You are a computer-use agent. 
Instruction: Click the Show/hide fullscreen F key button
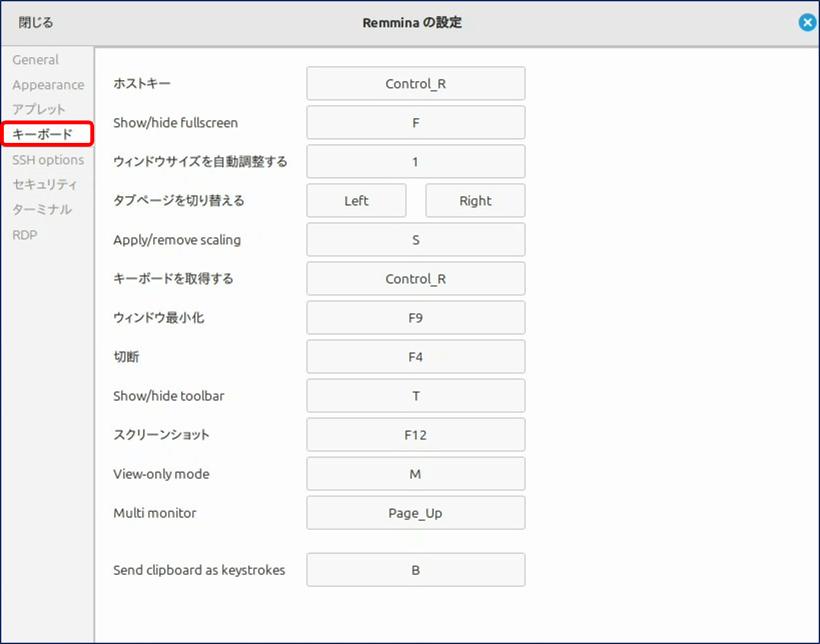[416, 122]
